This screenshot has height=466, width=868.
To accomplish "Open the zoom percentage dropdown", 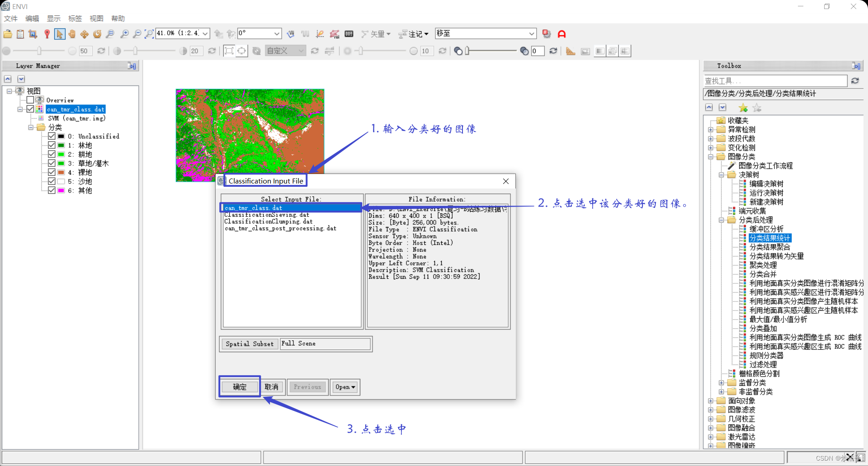I will click(x=205, y=33).
